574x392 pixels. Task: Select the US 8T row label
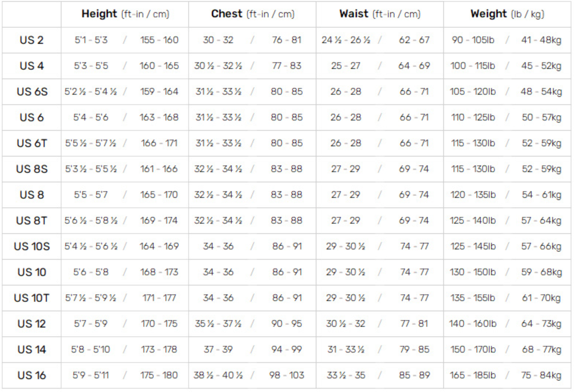click(32, 220)
